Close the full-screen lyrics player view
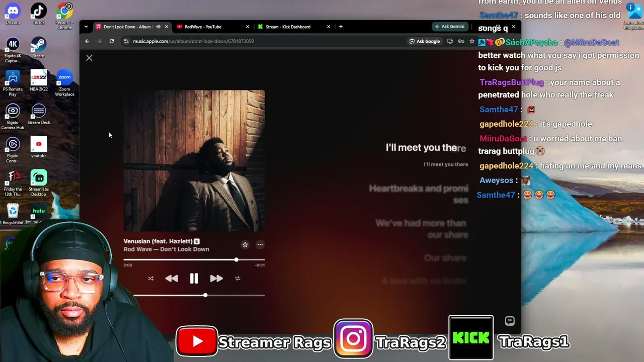Viewport: 644px width, 362px height. (89, 58)
